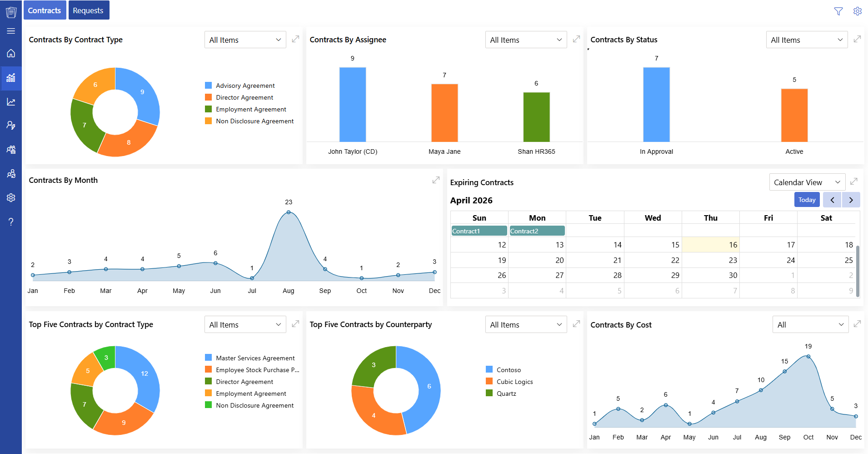This screenshot has width=868, height=454.
Task: Toggle the Contoso legend entry
Action: click(x=490, y=369)
